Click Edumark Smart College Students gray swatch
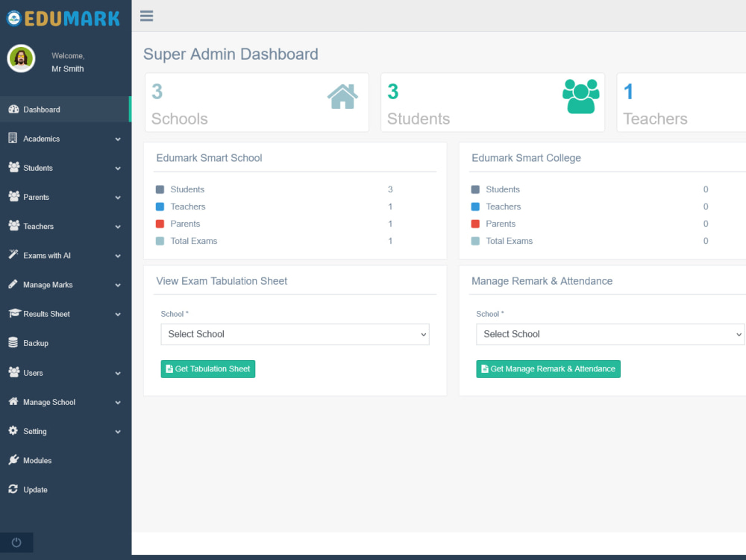This screenshot has width=746, height=560. (x=475, y=189)
